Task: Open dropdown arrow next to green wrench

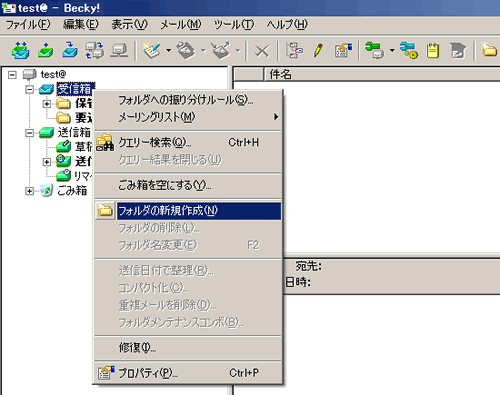Action: (x=392, y=51)
